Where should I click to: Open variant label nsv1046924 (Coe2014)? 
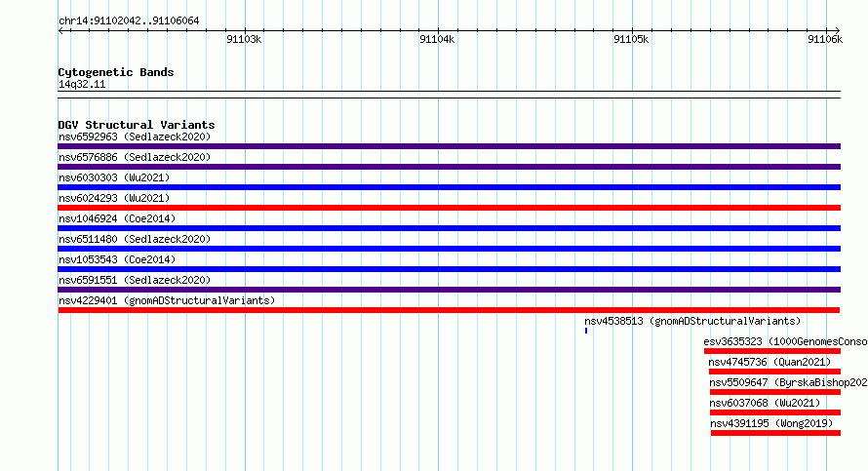click(x=117, y=218)
